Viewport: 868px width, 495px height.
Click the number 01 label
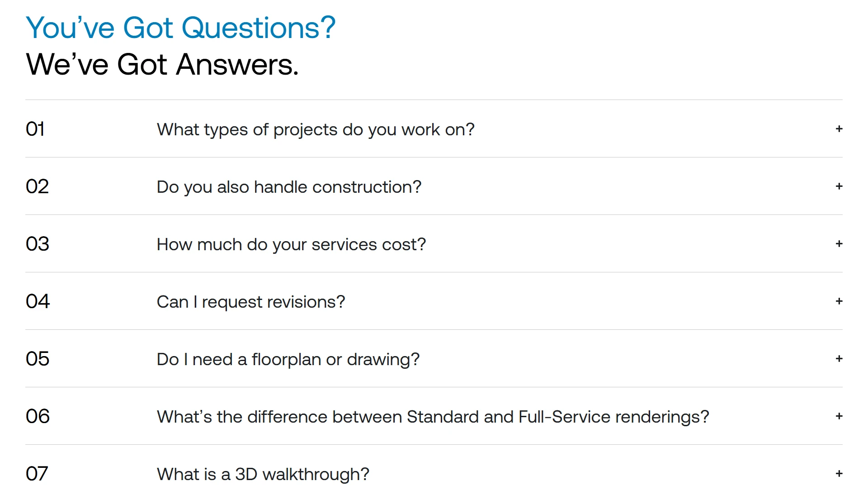click(35, 129)
